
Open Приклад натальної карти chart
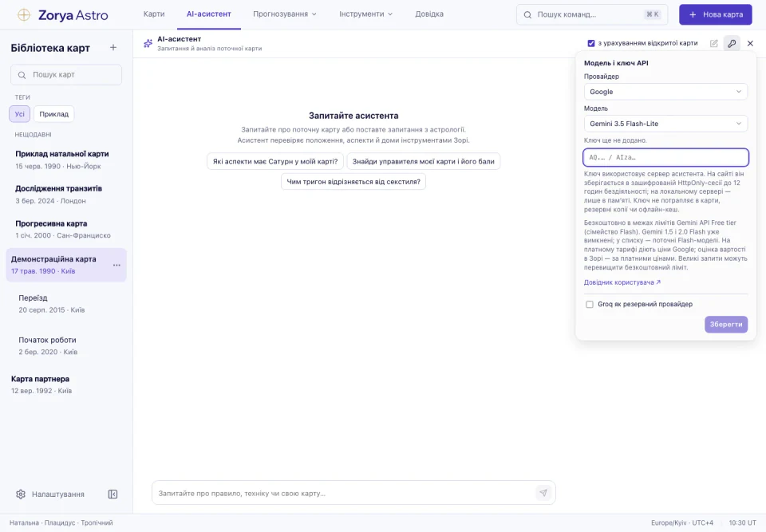click(66, 160)
